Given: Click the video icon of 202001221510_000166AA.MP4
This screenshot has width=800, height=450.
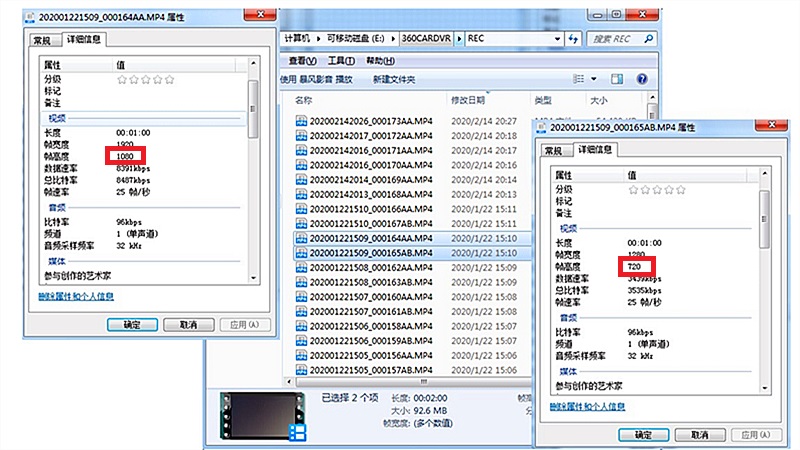Looking at the screenshot, I should coord(301,209).
